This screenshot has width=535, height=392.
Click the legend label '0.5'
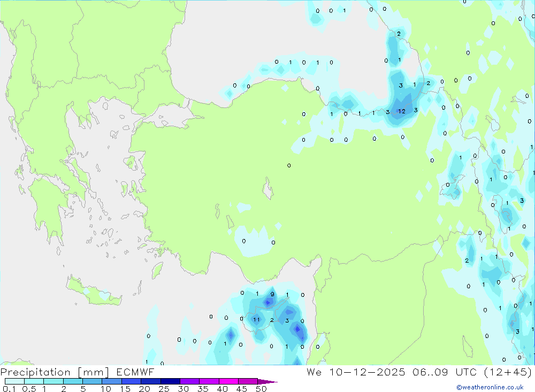pyautogui.click(x=29, y=389)
